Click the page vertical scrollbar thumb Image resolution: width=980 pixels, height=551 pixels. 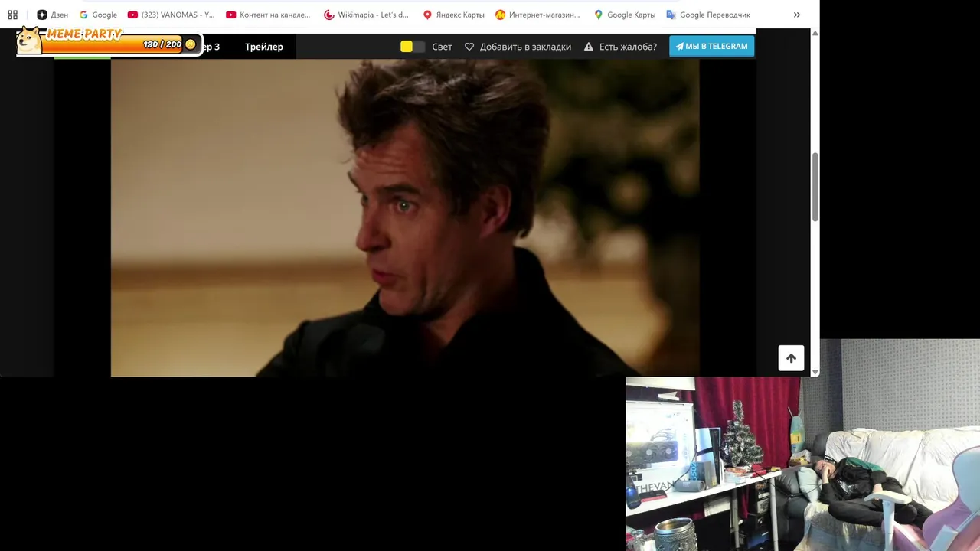815,187
